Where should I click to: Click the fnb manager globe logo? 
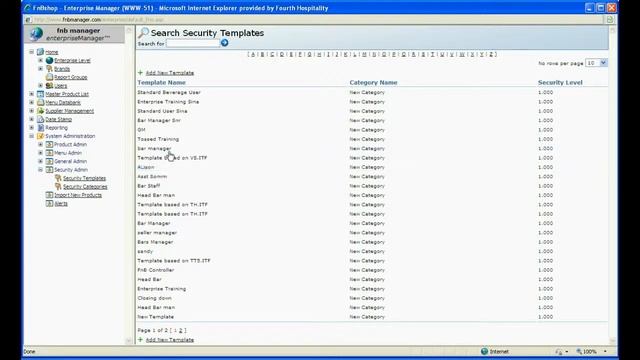coord(36,34)
